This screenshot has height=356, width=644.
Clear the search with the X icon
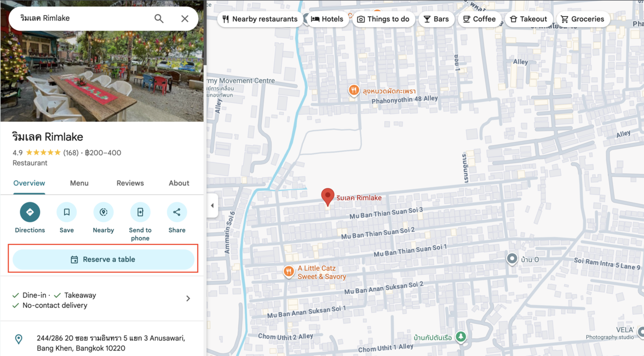(185, 19)
